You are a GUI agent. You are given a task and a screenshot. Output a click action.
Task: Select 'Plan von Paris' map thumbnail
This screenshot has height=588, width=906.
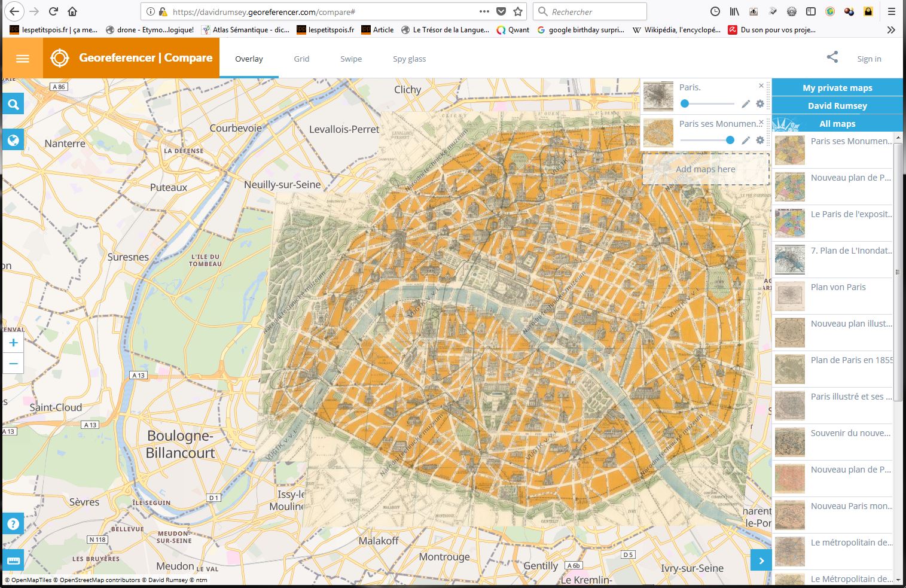click(x=790, y=296)
